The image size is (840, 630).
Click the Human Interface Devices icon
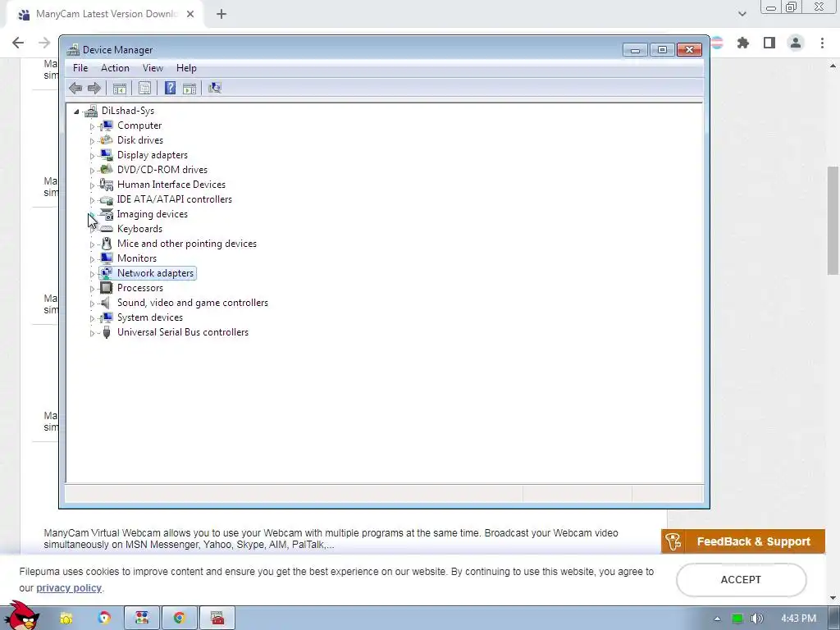point(106,185)
